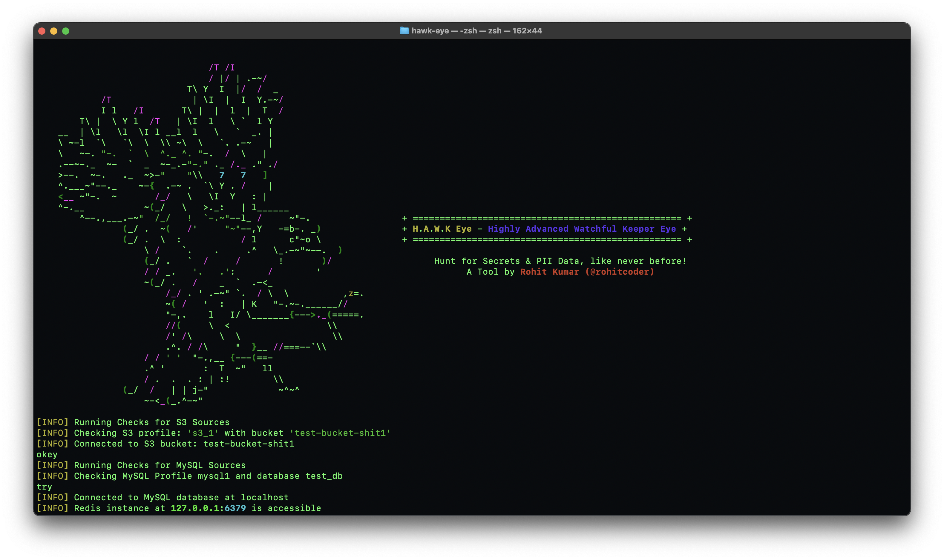Click 'Connected to MySQL database at localhost' line
The width and height of the screenshot is (944, 560).
(181, 497)
